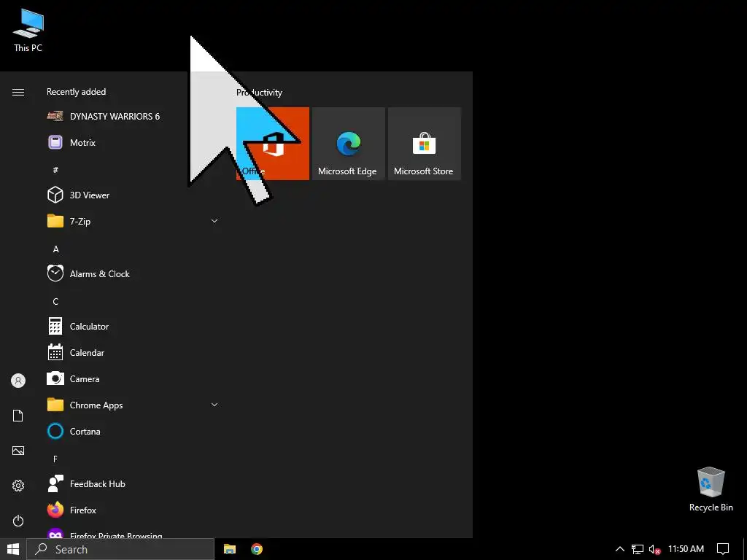Screen dimensions: 747x560
Task: Open the Calendar app
Action: click(x=133, y=352)
